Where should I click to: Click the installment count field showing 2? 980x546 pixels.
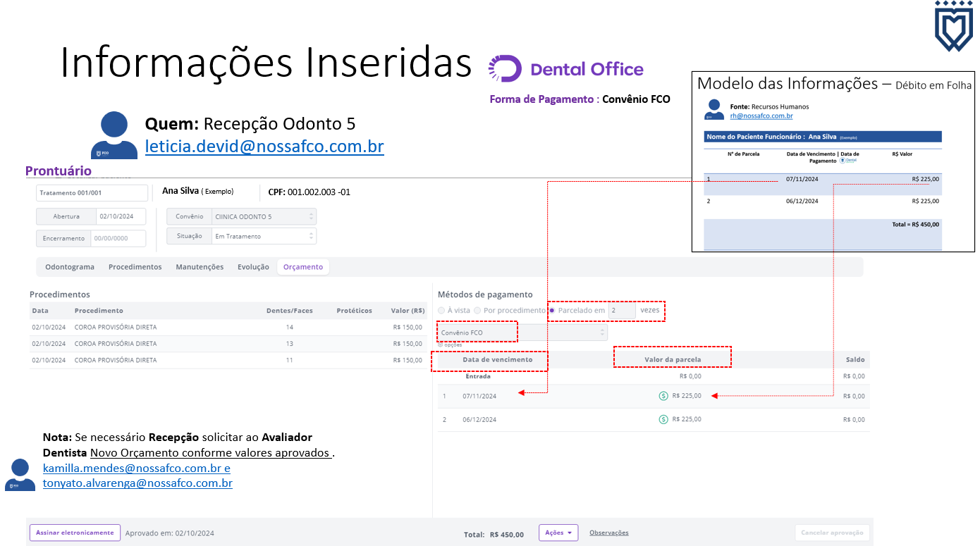pyautogui.click(x=621, y=311)
